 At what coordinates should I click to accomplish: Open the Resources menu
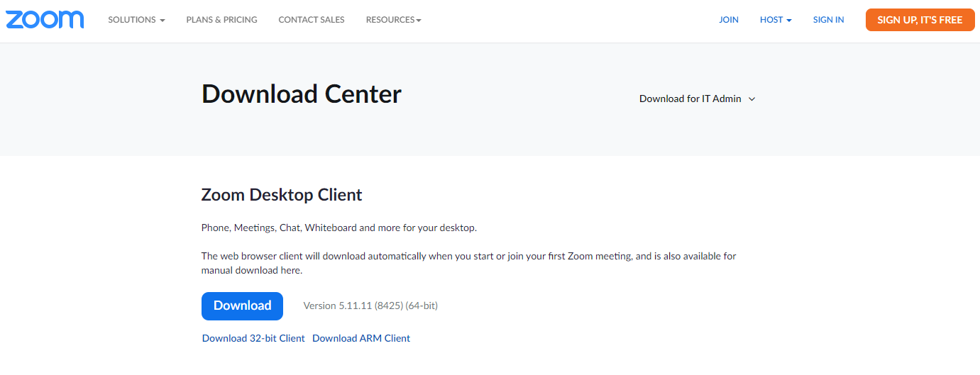point(394,20)
